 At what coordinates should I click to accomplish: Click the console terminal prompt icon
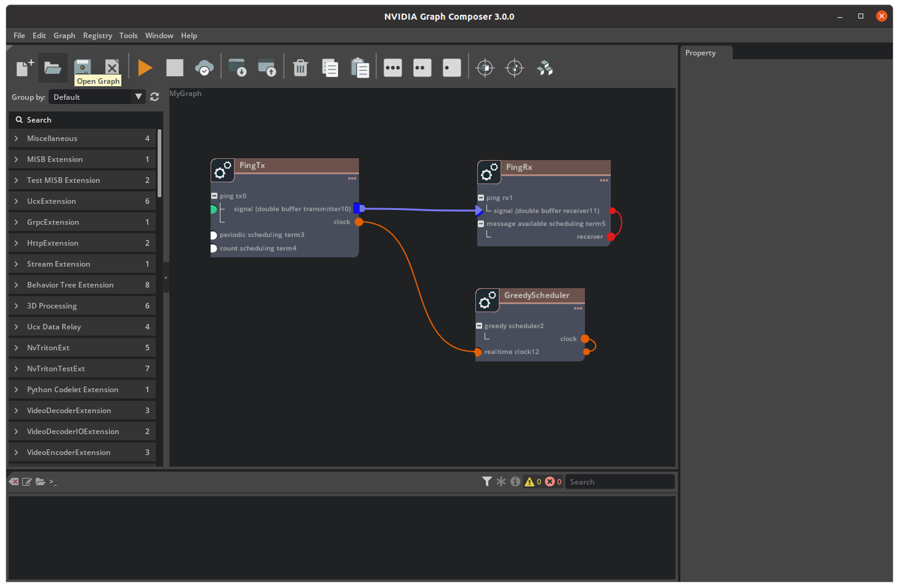coord(53,481)
